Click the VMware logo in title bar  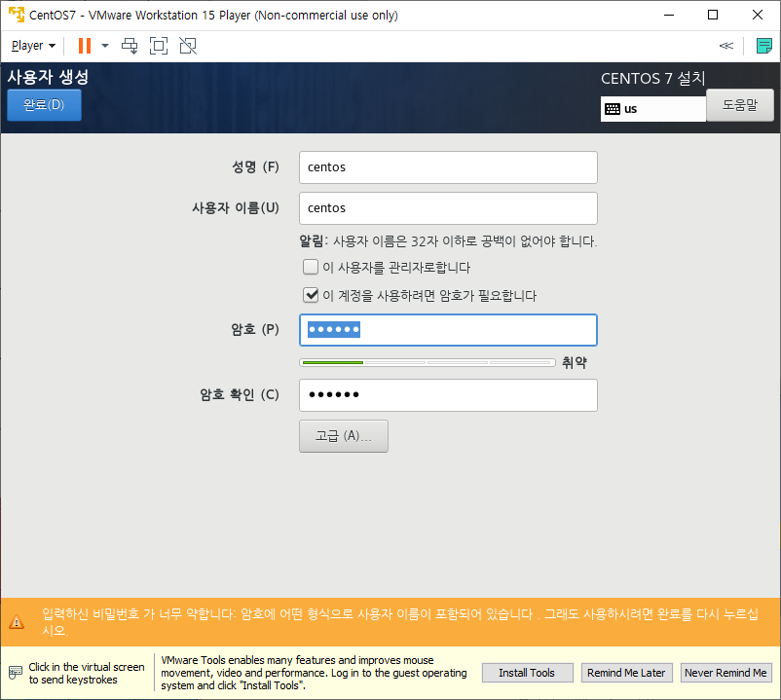[x=17, y=15]
